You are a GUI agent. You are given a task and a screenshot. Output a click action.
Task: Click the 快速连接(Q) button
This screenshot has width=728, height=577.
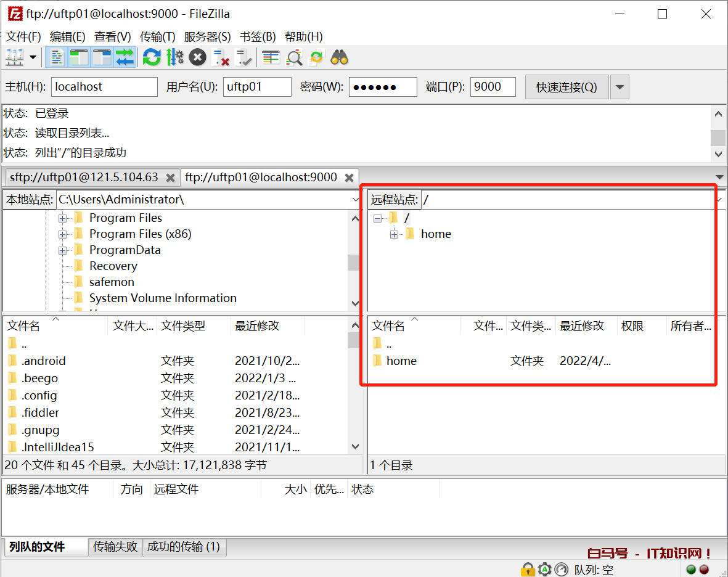pyautogui.click(x=566, y=87)
